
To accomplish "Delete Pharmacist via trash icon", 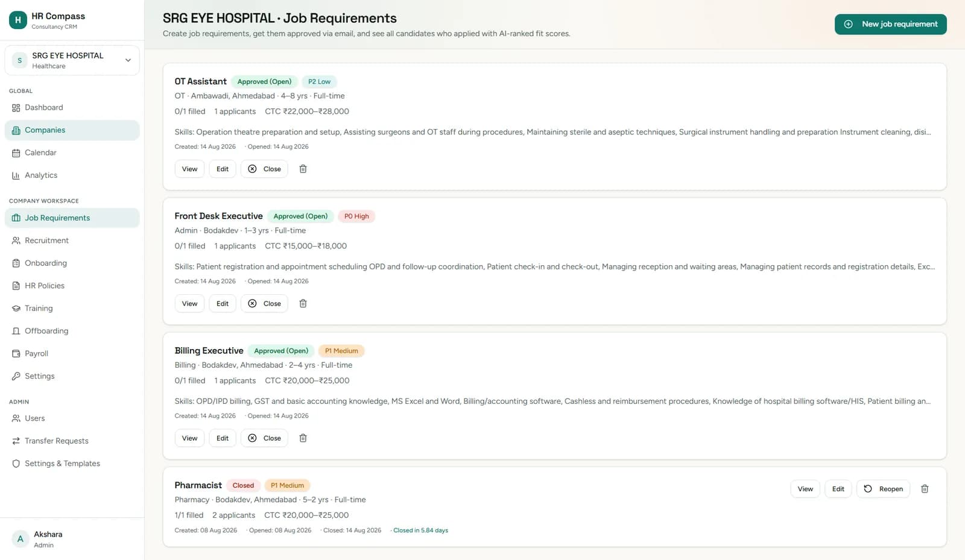I will pyautogui.click(x=925, y=489).
